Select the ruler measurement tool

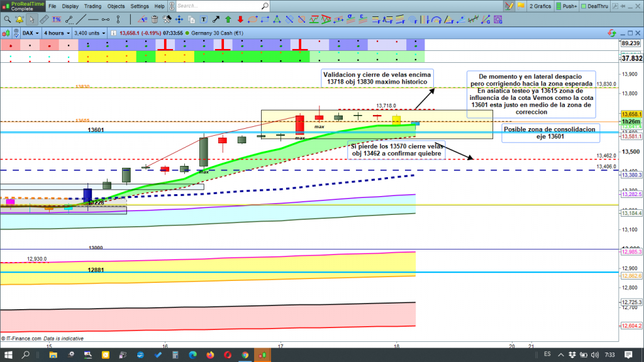[x=43, y=19]
